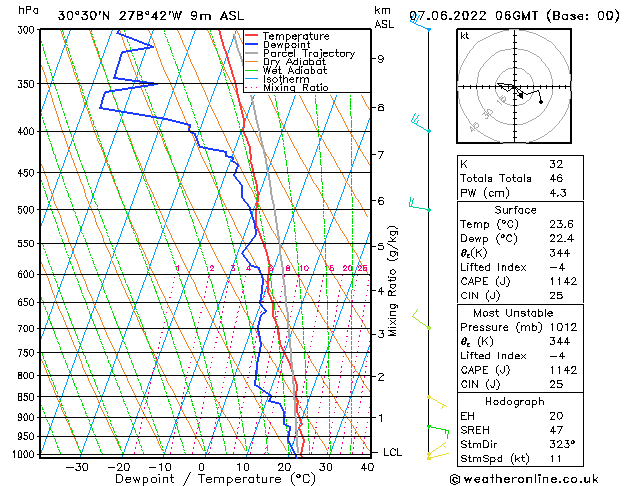Click the K index value 32
The width and height of the screenshot is (629, 486).
coord(556,164)
